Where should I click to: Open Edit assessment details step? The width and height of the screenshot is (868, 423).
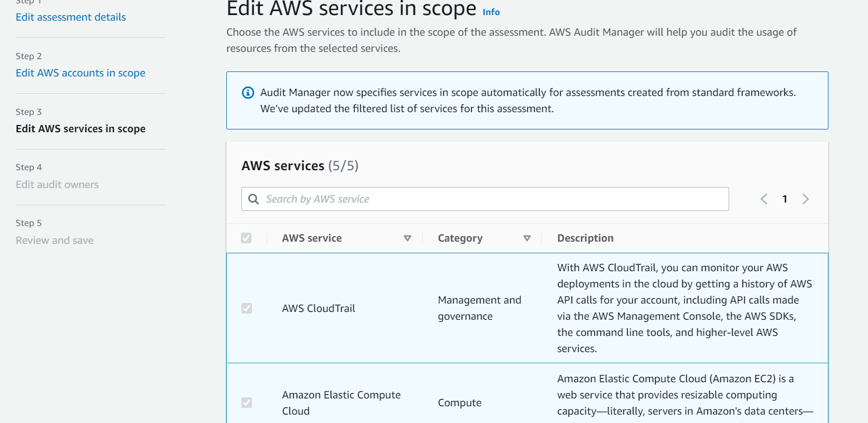(71, 17)
